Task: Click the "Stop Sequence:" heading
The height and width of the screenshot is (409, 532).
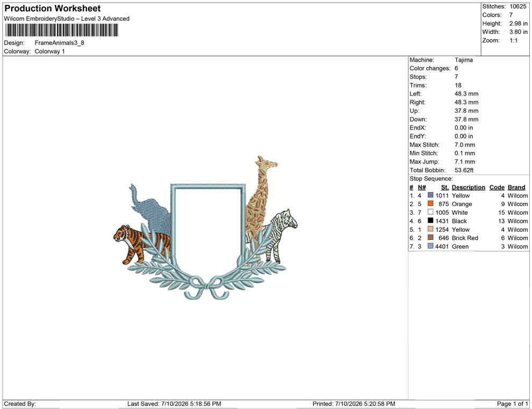Action: coord(431,179)
